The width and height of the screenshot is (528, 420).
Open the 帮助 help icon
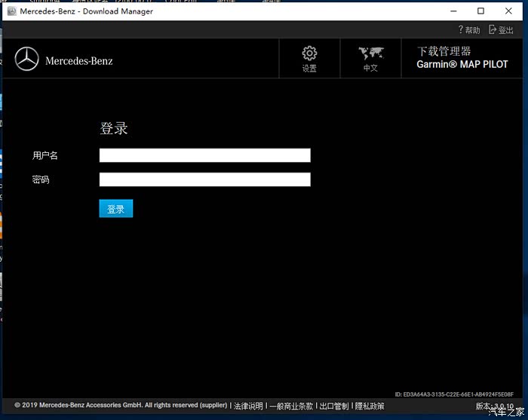[x=461, y=30]
